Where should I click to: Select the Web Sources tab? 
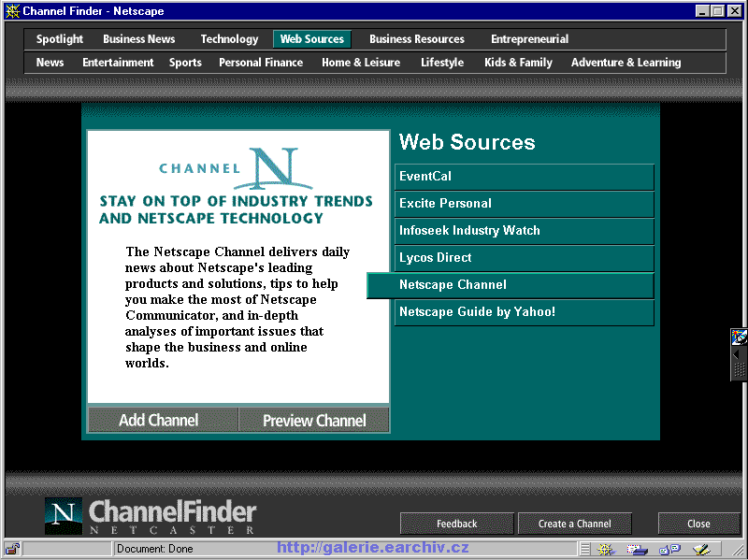(312, 39)
